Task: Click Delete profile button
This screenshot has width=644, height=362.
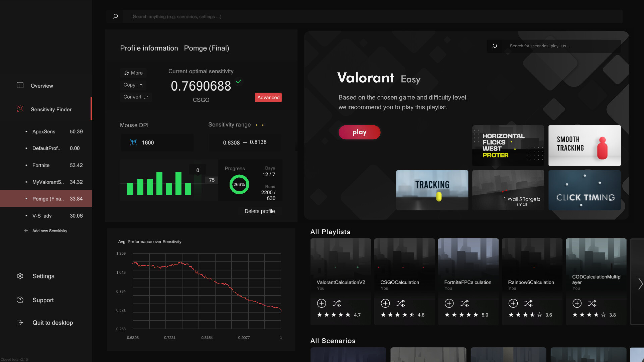Action: [260, 211]
